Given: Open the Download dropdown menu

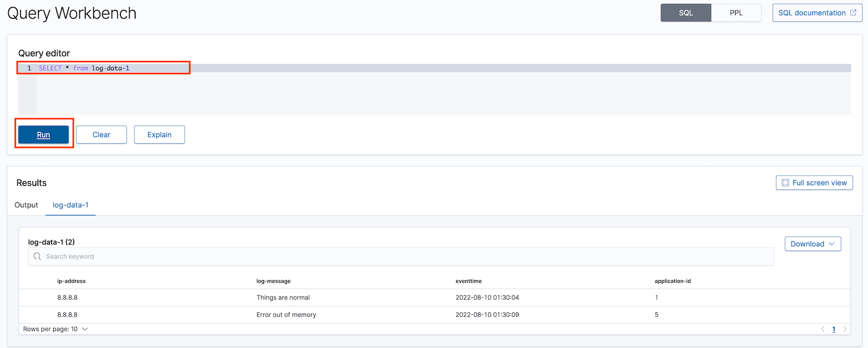Looking at the screenshot, I should [813, 244].
